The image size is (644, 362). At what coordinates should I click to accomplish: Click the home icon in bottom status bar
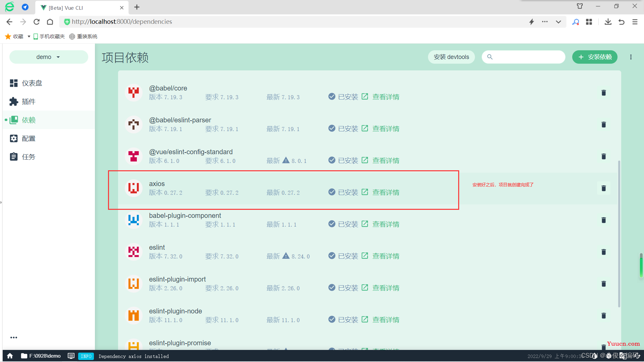click(x=10, y=356)
